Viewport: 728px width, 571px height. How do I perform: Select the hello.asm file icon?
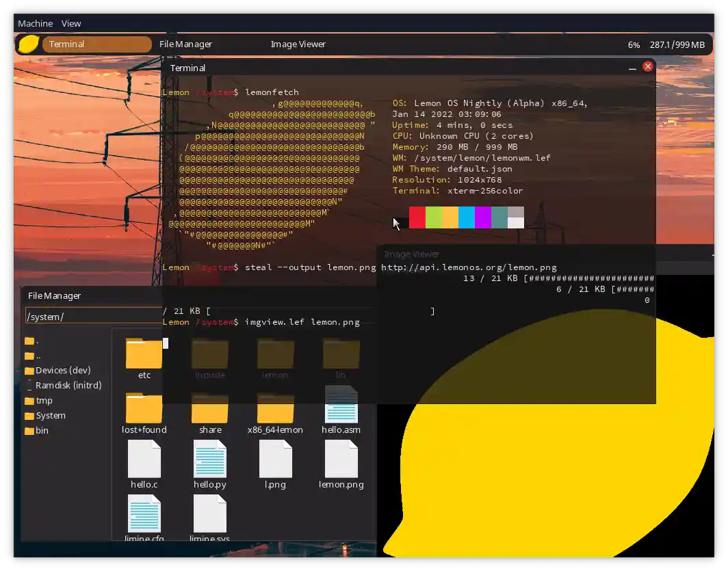coord(341,407)
